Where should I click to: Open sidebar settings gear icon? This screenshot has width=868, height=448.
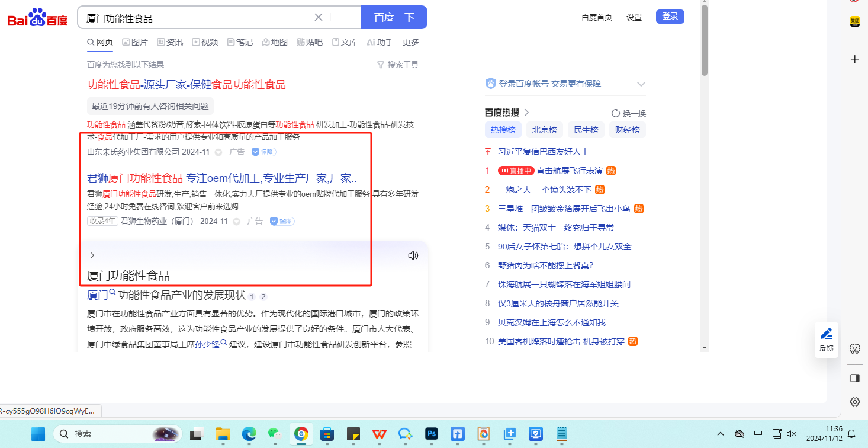tap(854, 402)
